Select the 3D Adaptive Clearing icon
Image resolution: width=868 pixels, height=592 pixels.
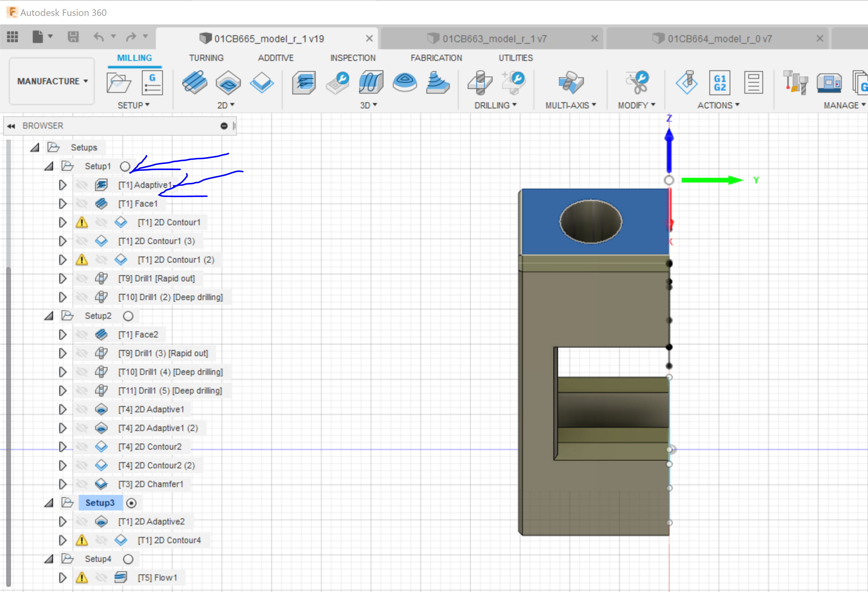point(304,83)
